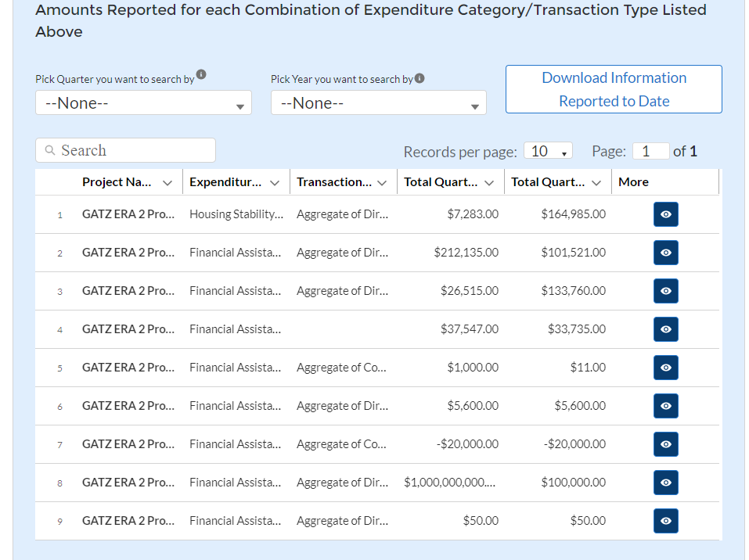View details of row 2 record
The height and width of the screenshot is (560, 749).
coord(665,253)
